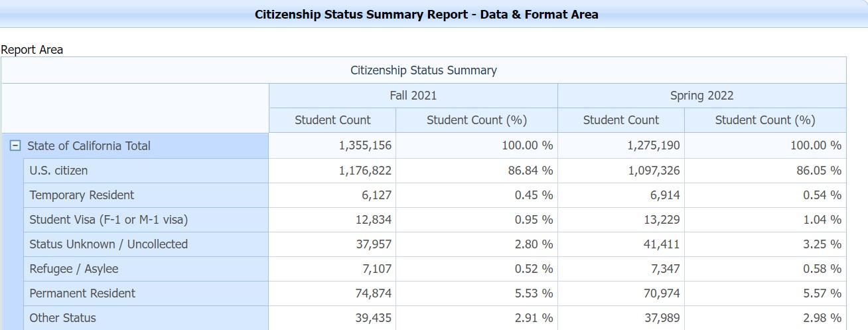Image resolution: width=868 pixels, height=330 pixels.
Task: Click the cell showing 86.84 %
Action: coord(476,171)
